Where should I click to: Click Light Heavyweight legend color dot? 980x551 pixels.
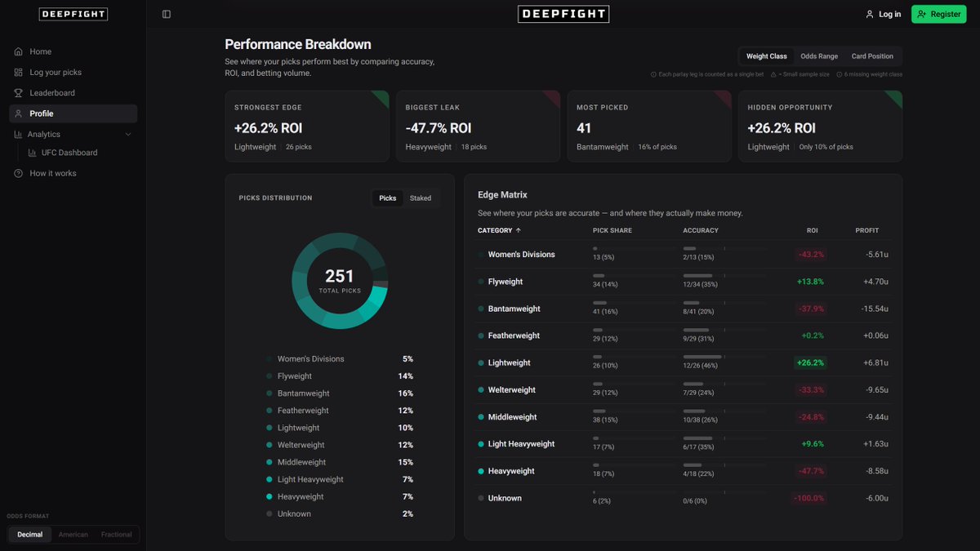pos(269,479)
